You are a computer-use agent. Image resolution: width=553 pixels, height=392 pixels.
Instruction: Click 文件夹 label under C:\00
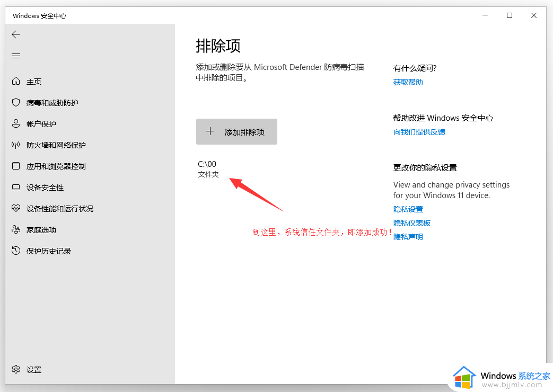point(208,174)
